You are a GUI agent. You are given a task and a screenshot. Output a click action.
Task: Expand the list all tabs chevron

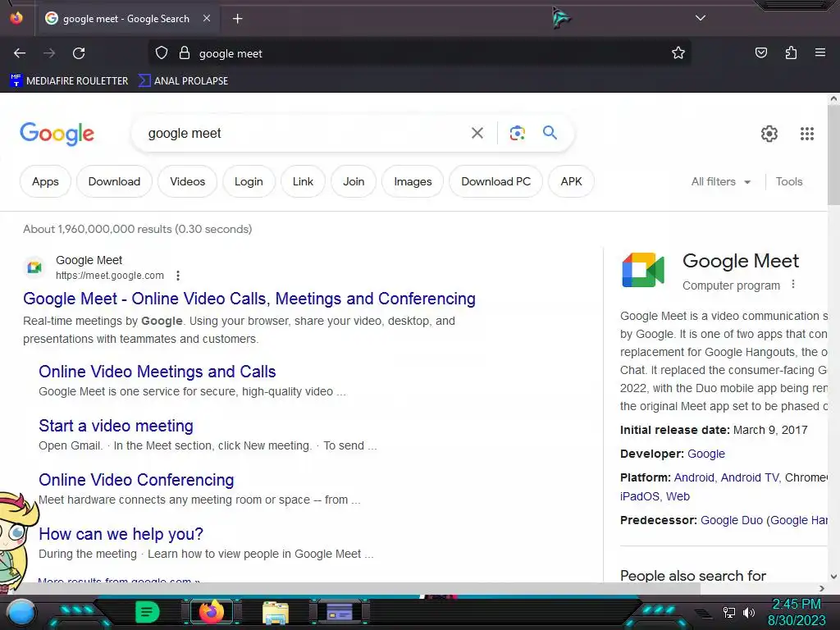coord(701,18)
